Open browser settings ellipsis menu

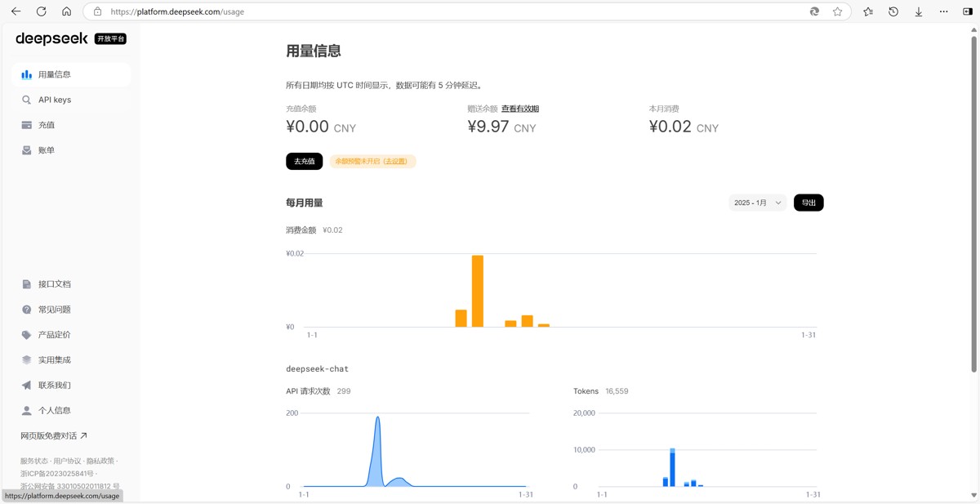pos(944,11)
